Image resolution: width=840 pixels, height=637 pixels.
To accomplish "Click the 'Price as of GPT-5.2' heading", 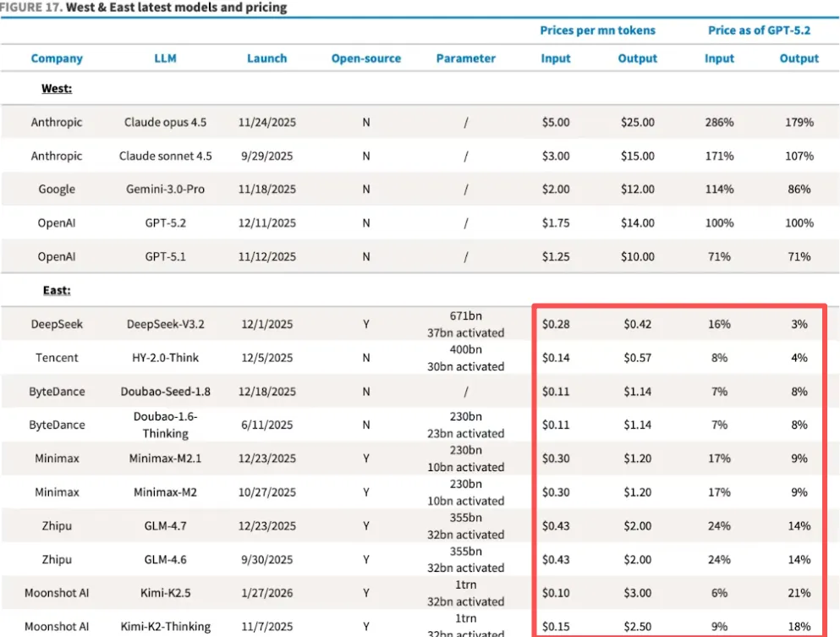I will [x=759, y=30].
